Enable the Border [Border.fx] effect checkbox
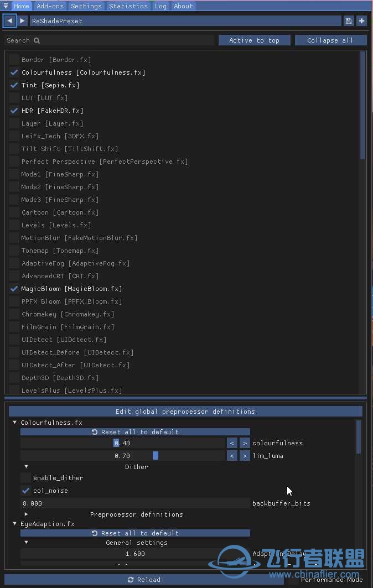The image size is (373, 588). [14, 59]
